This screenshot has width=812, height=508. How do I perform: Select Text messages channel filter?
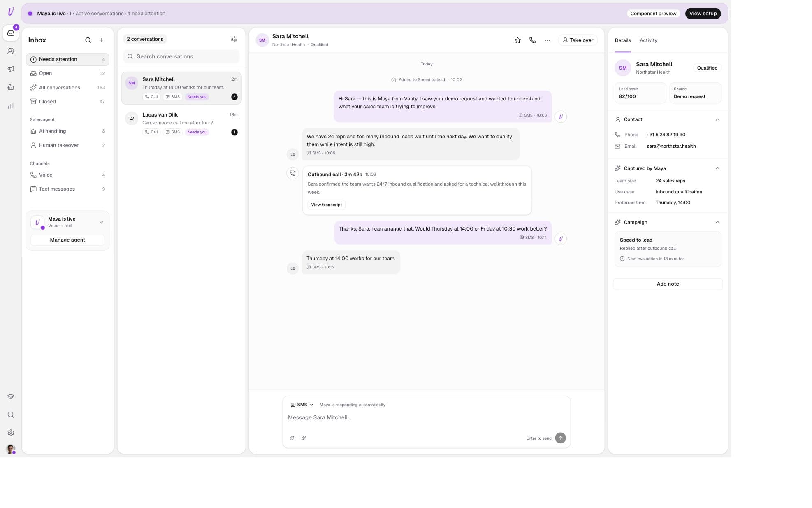[x=67, y=189]
